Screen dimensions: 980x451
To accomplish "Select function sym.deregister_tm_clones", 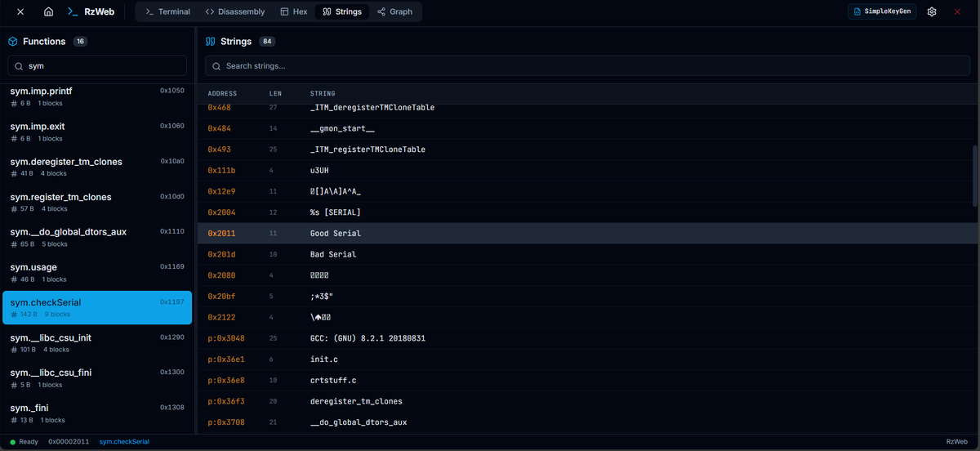I will 97,167.
